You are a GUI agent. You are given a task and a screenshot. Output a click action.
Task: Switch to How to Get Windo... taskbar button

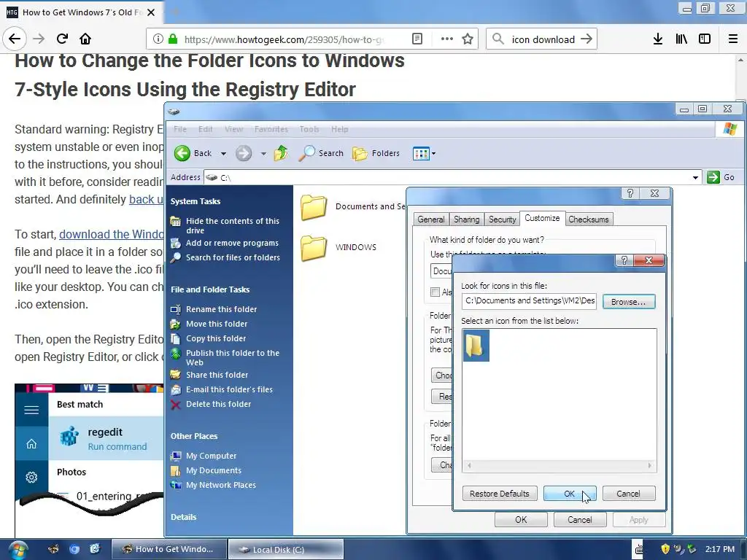tap(169, 550)
